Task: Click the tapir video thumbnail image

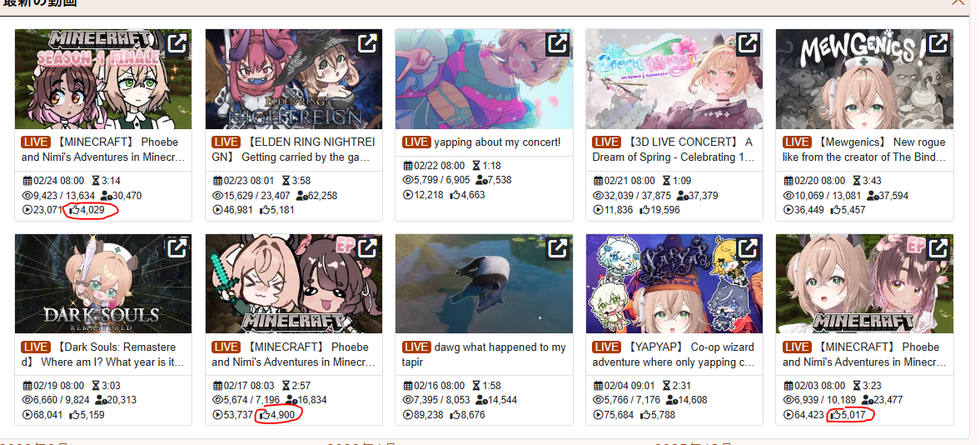Action: pos(485,283)
